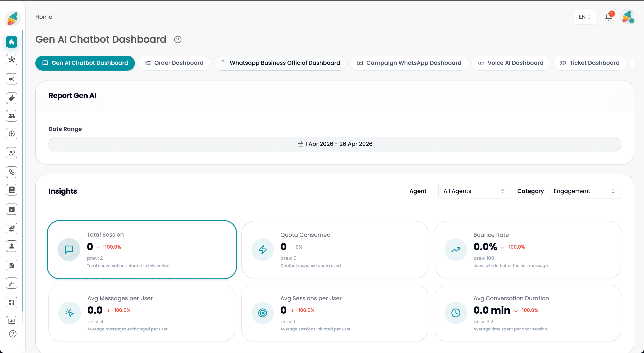This screenshot has height=353, width=644.
Task: Switch to Ticket Dashboard tab
Action: 590,63
